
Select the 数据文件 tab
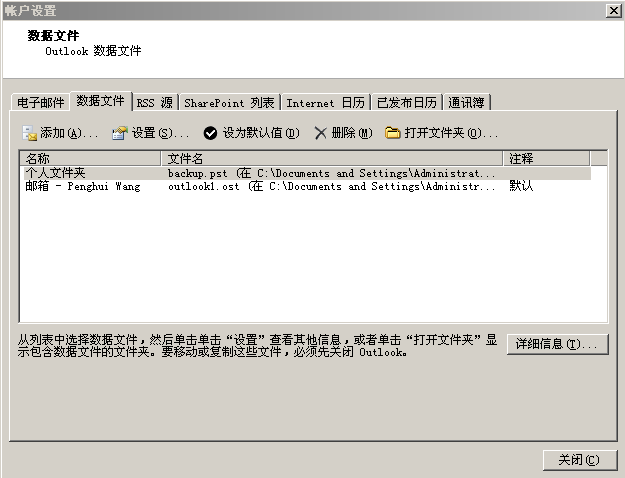tap(100, 101)
